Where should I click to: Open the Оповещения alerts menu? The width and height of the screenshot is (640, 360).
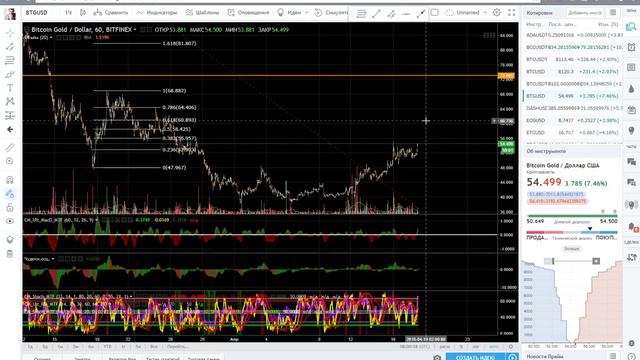click(249, 13)
